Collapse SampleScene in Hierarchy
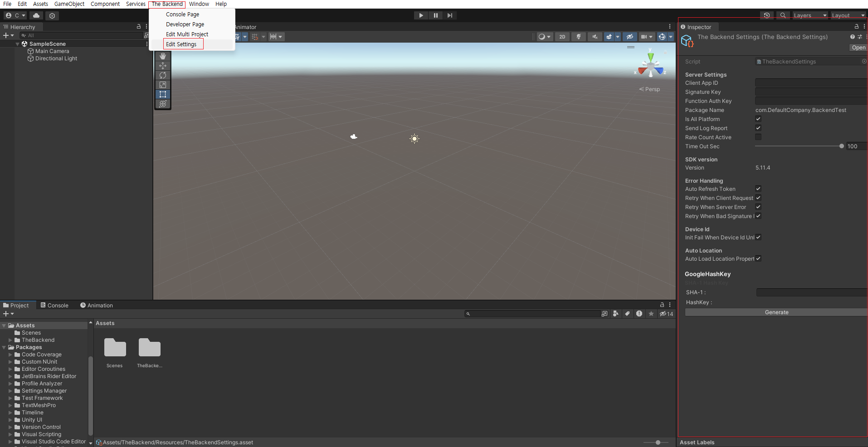The width and height of the screenshot is (868, 447). (18, 44)
